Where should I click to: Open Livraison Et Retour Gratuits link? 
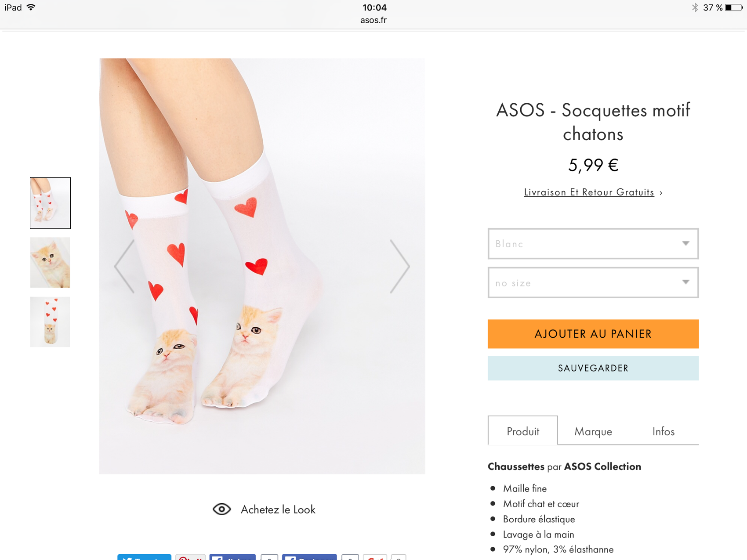[x=589, y=192]
